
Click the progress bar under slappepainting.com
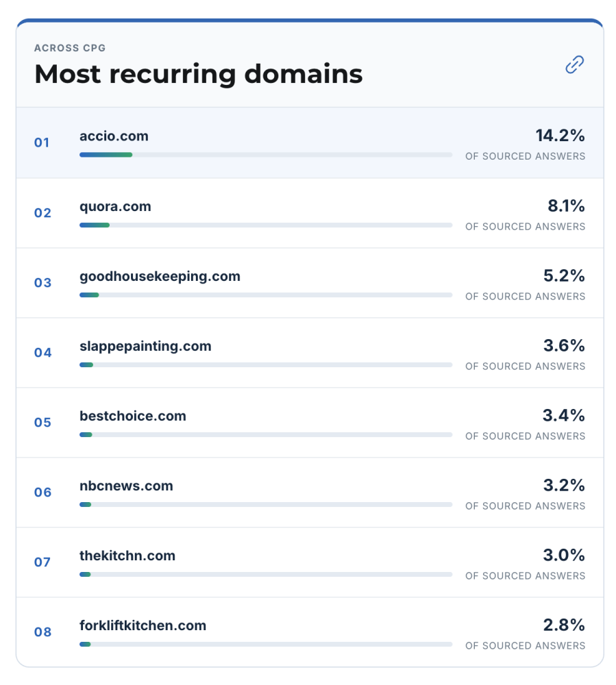(266, 365)
